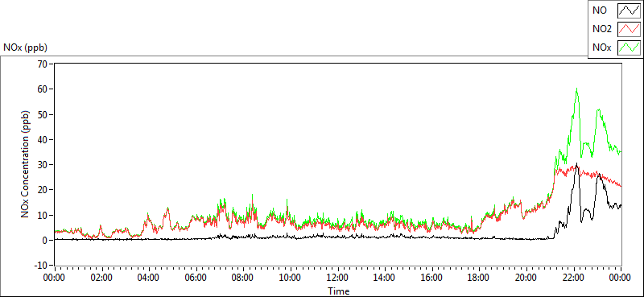The image size is (644, 297).
Task: Click the second green NOx peak near 23:00
Action: (599, 109)
